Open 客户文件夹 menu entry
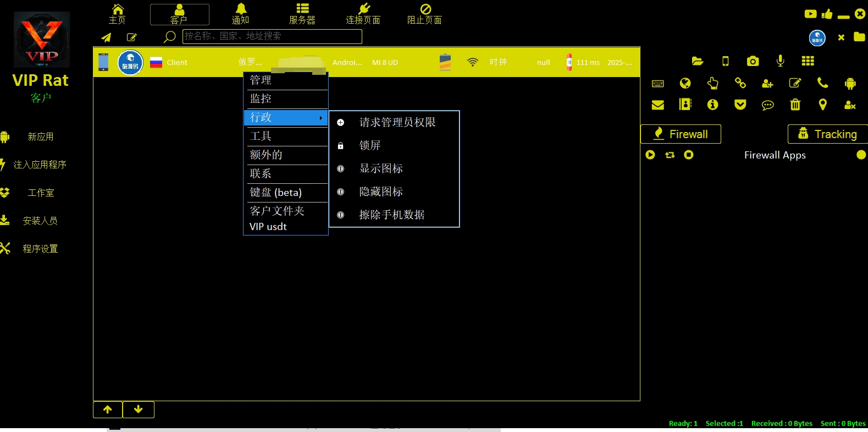Image resolution: width=868 pixels, height=432 pixels. coord(286,211)
